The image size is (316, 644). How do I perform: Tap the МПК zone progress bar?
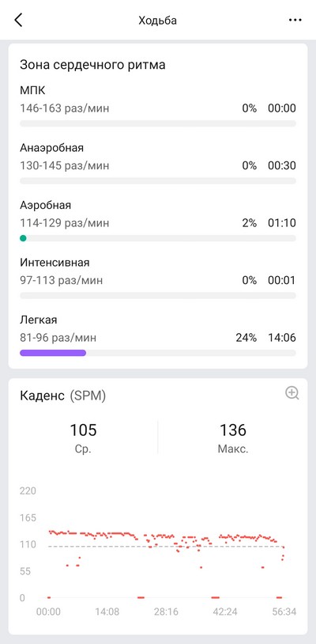coord(158,123)
